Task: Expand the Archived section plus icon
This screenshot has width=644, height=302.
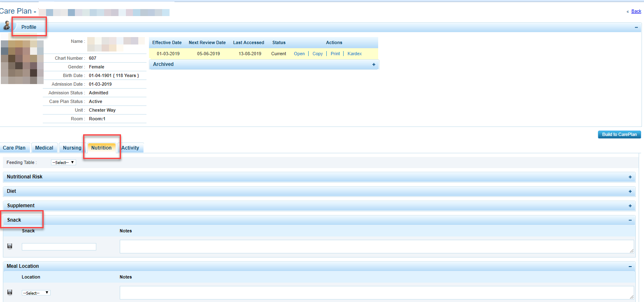Action: [374, 65]
